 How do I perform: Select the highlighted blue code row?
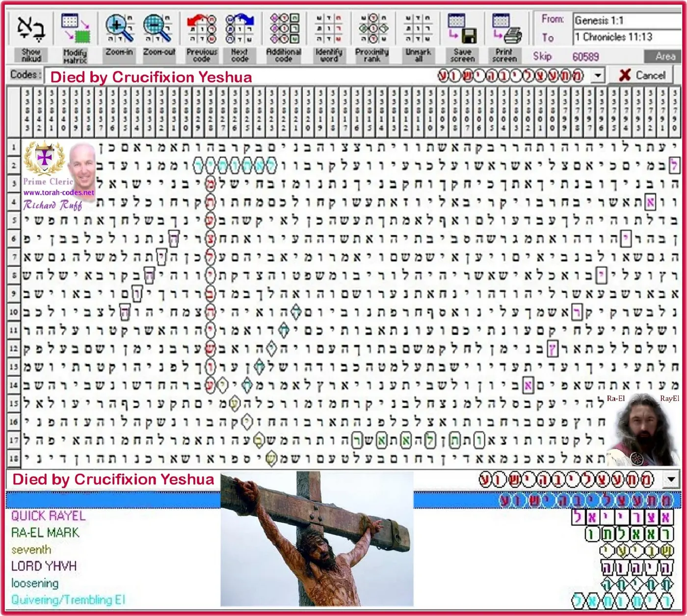point(343,500)
